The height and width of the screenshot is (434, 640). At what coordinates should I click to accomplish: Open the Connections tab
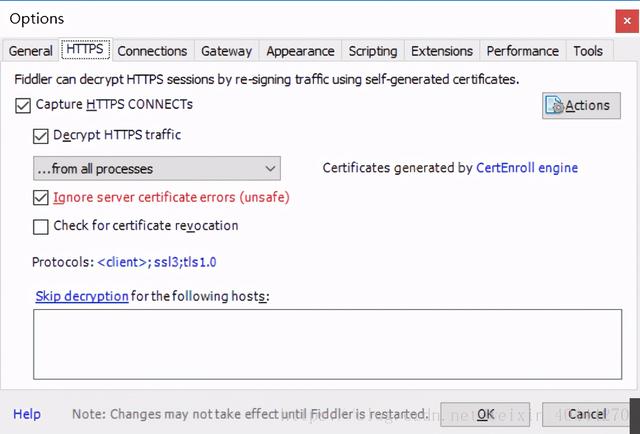[x=152, y=51]
